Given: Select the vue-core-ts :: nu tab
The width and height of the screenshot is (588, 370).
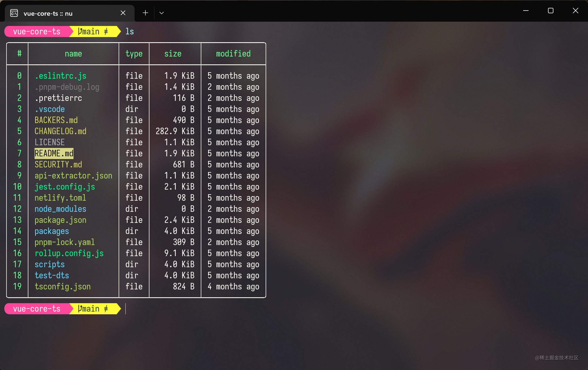Looking at the screenshot, I should pos(70,13).
